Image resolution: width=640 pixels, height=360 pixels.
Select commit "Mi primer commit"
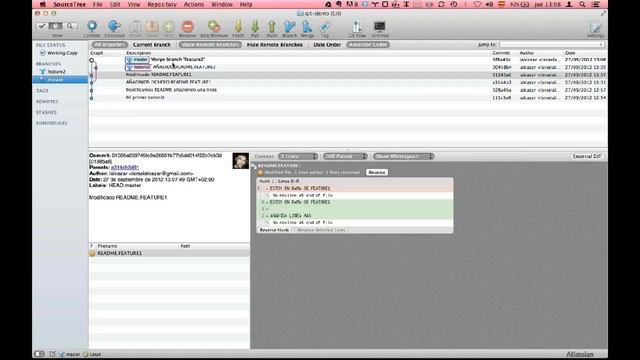(x=348, y=98)
